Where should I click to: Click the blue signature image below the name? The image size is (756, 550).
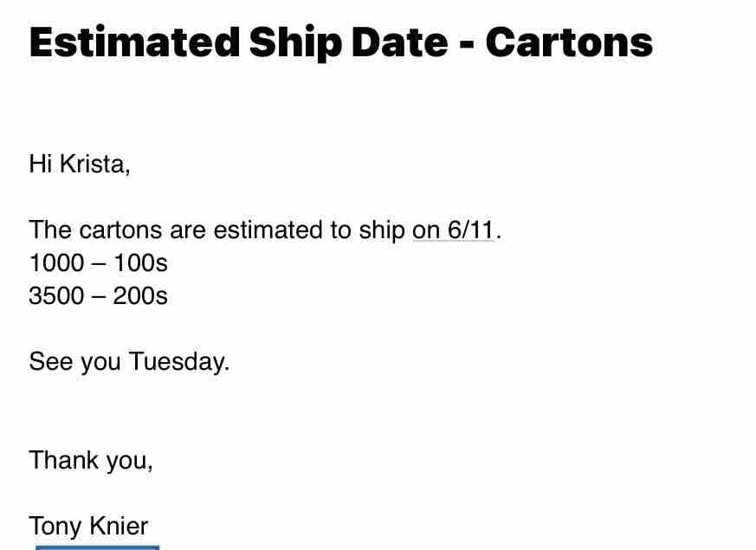97,547
